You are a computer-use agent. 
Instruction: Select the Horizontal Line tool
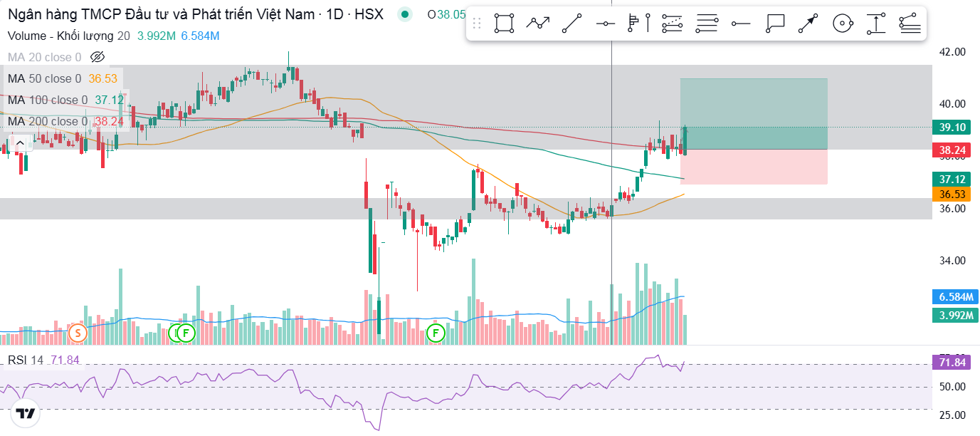[606, 24]
